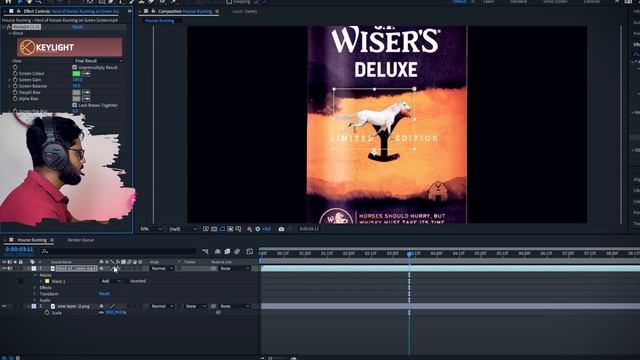Toggle the motion blur icon in timeline
This screenshot has width=640, height=360.
pos(237,251)
